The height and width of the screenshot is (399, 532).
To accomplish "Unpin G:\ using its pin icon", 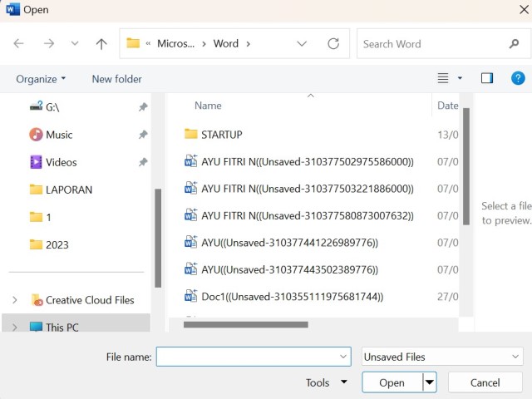I will 143,107.
